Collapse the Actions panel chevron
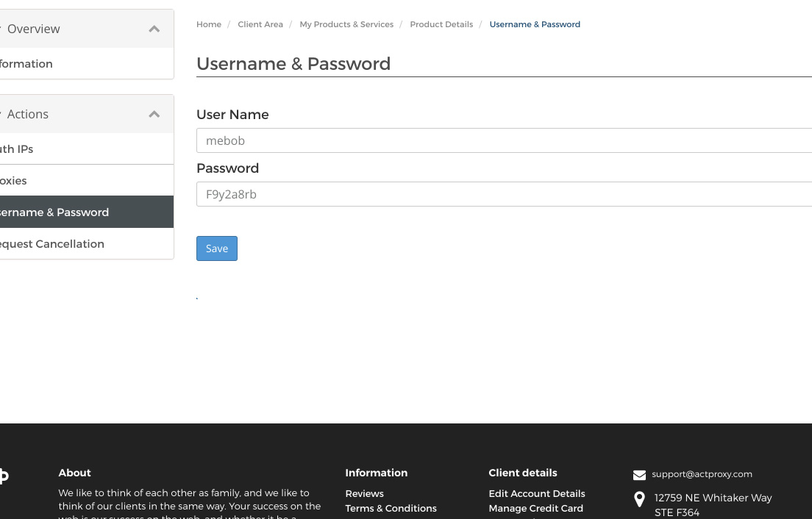The height and width of the screenshot is (519, 812). click(x=154, y=114)
